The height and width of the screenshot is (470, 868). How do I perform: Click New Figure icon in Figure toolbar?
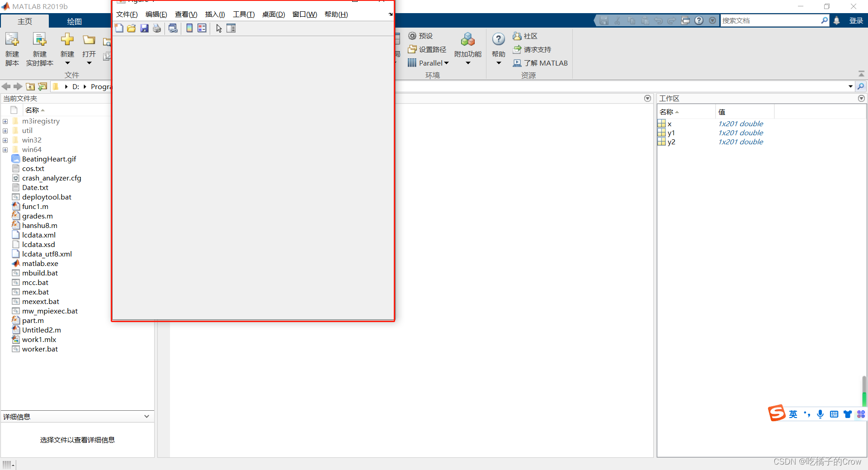coord(119,28)
